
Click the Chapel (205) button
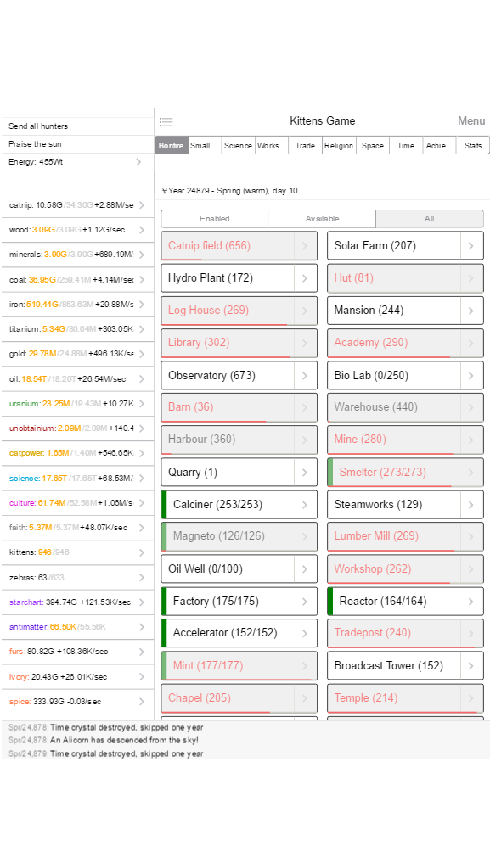click(228, 698)
